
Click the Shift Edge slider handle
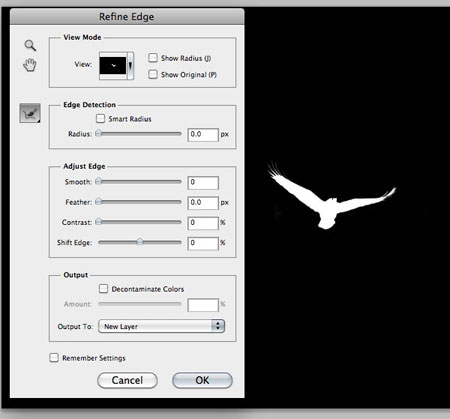point(140,242)
